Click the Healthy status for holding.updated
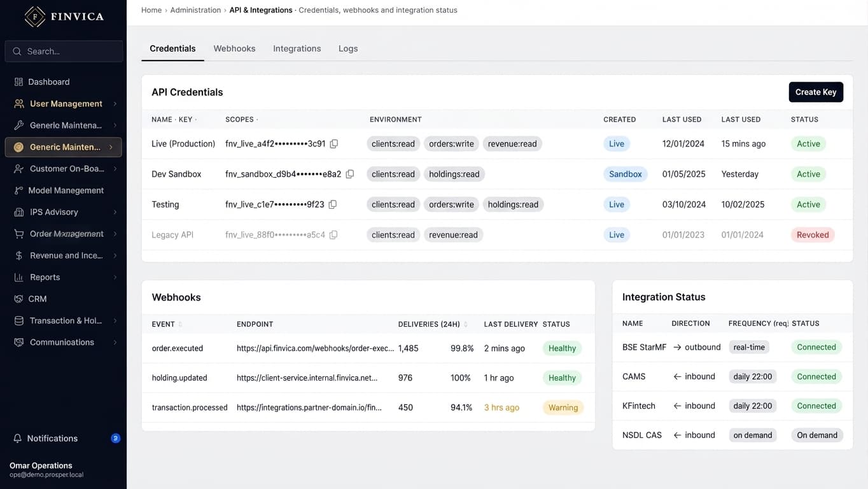The height and width of the screenshot is (489, 868). [x=562, y=378]
